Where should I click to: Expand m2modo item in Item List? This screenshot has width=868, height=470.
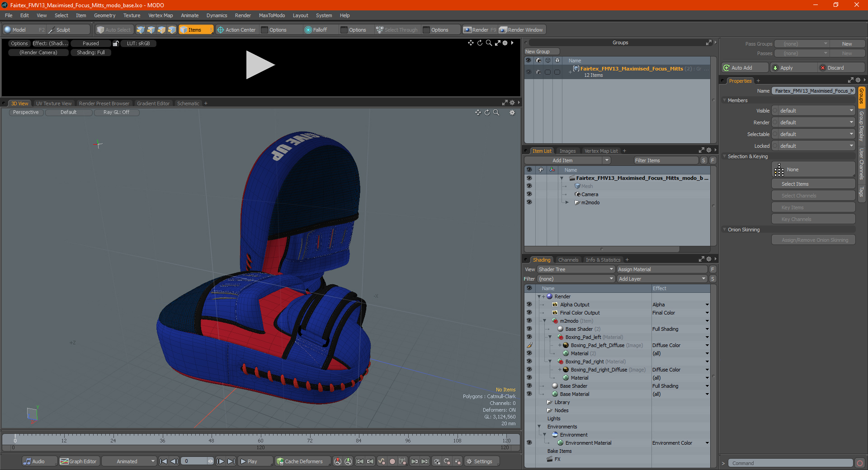(x=567, y=202)
